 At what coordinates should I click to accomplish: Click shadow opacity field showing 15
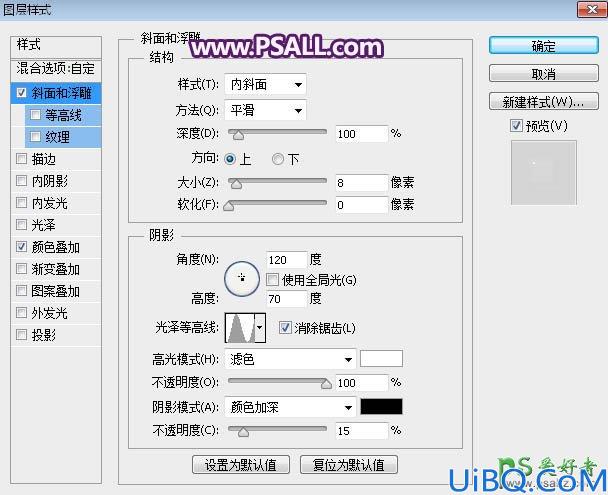click(361, 431)
